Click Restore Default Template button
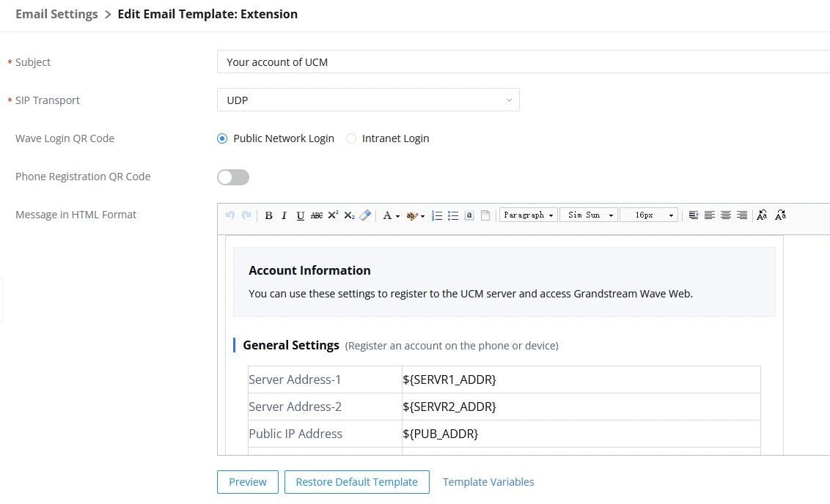The height and width of the screenshot is (504, 830). 357,482
